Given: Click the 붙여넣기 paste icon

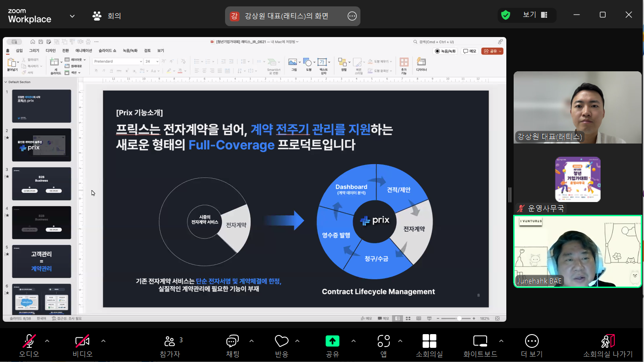Looking at the screenshot, I should click(12, 63).
